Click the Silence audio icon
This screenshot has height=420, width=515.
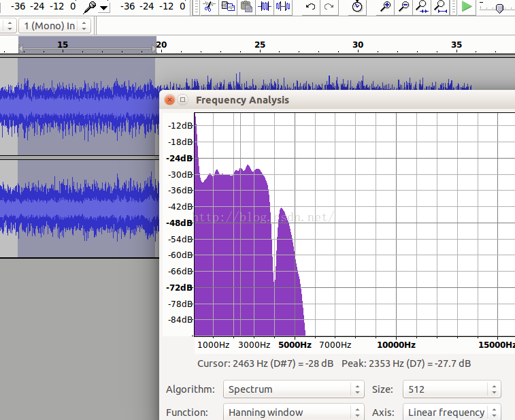(x=283, y=7)
